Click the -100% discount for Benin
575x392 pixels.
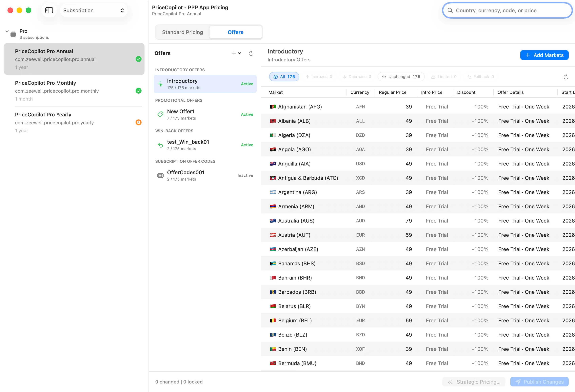[x=480, y=349]
